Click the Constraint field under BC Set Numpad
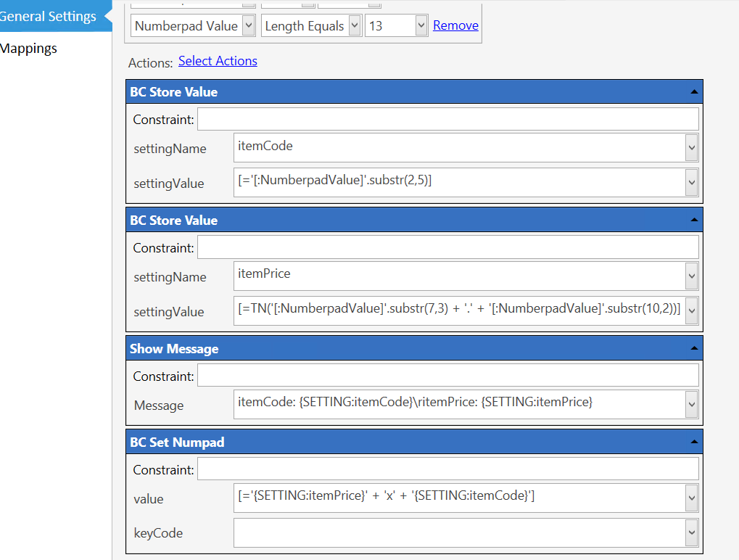The image size is (739, 560). (447, 469)
